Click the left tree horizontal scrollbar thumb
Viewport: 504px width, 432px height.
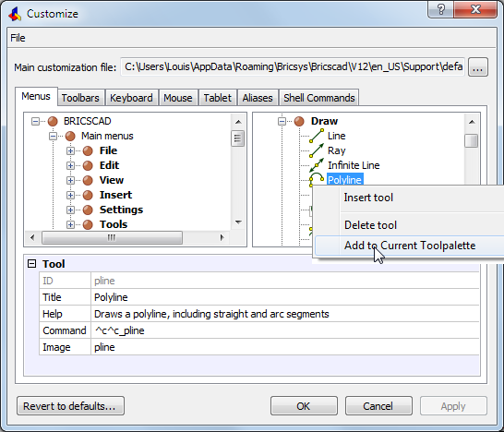(112, 237)
